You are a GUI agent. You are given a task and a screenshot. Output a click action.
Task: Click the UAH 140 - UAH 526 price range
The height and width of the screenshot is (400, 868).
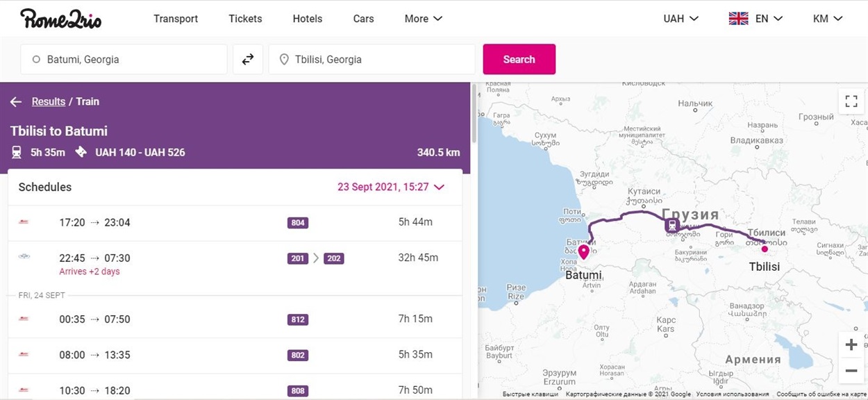point(140,152)
